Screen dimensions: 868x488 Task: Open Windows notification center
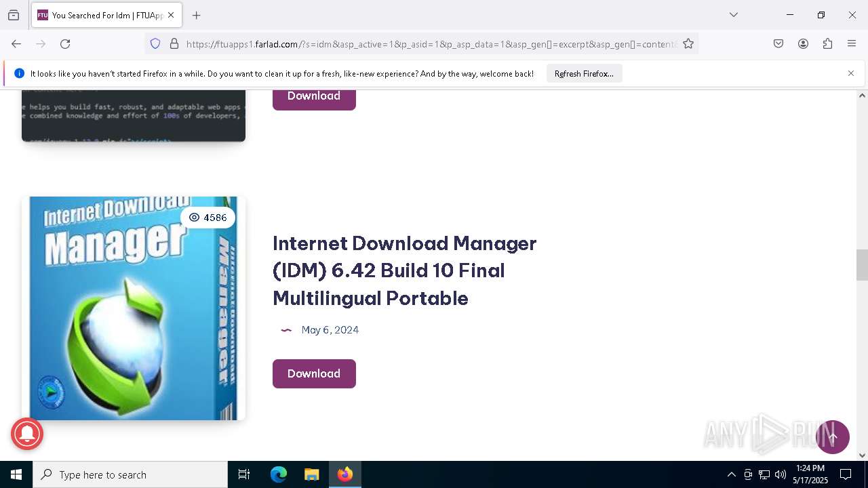pyautogui.click(x=846, y=474)
